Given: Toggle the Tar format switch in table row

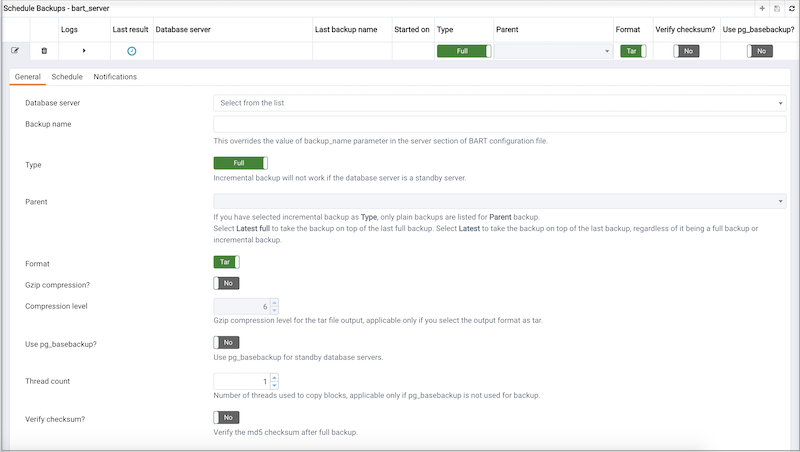Looking at the screenshot, I should tap(633, 51).
